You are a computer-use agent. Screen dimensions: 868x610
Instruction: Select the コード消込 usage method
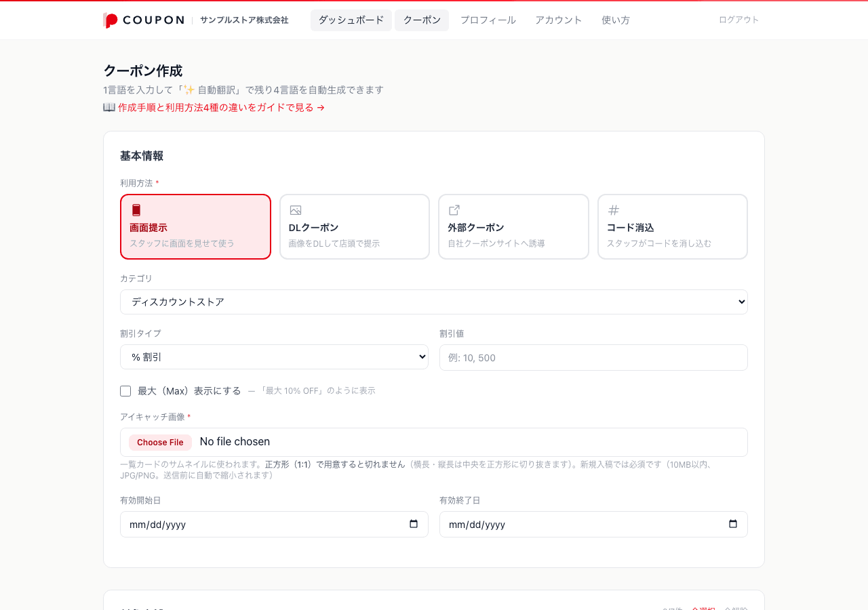(673, 227)
